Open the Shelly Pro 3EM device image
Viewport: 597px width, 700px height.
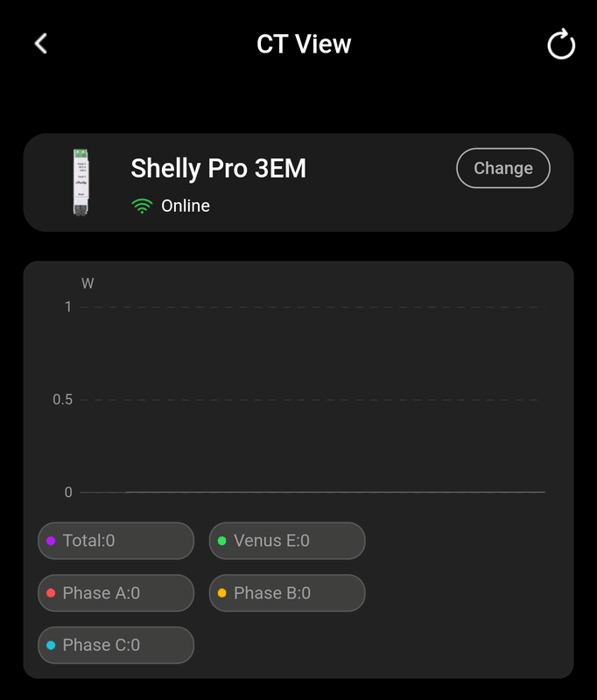[x=81, y=182]
